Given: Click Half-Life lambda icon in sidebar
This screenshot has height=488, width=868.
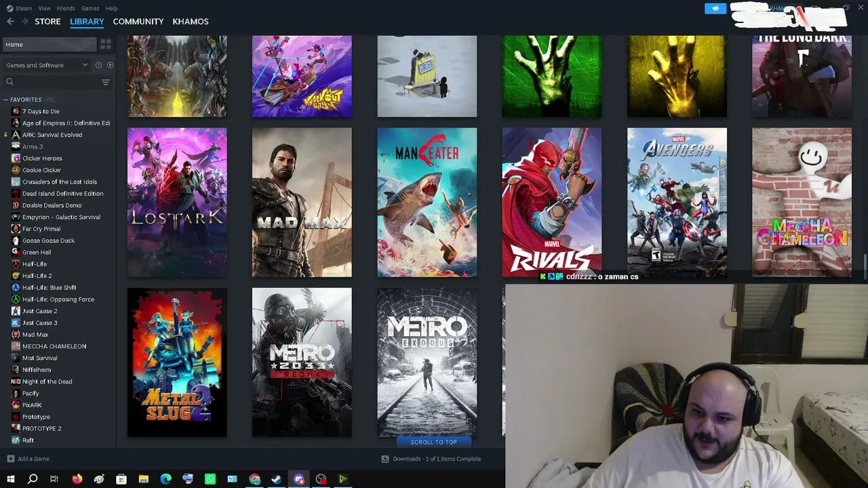Looking at the screenshot, I should [x=16, y=264].
